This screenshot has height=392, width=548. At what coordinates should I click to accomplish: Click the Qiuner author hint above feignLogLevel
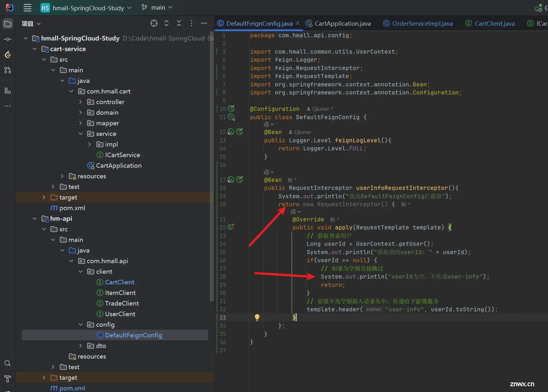tap(300, 132)
